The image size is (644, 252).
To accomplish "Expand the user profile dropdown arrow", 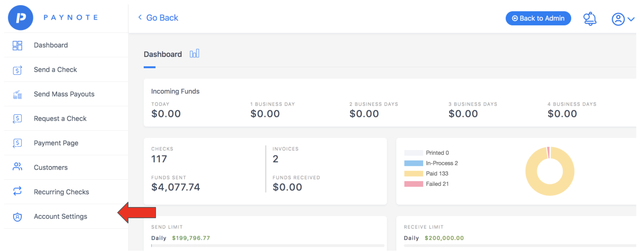I will coord(631,19).
